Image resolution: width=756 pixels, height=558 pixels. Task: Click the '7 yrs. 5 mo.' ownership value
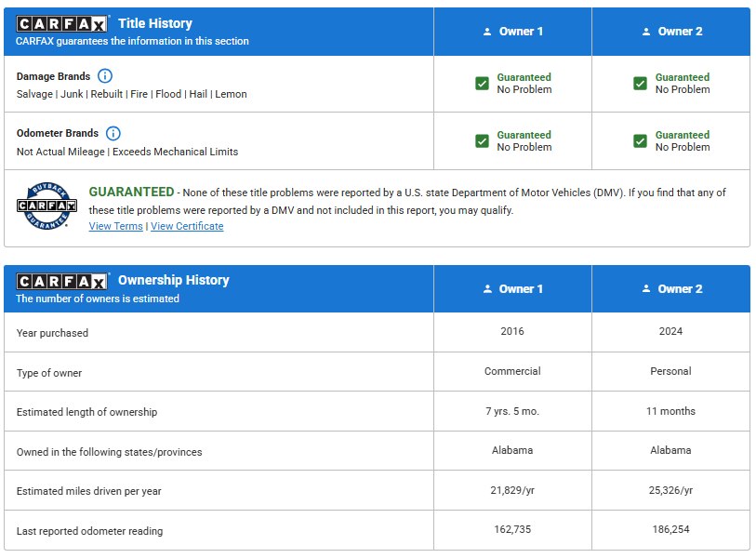(x=512, y=411)
